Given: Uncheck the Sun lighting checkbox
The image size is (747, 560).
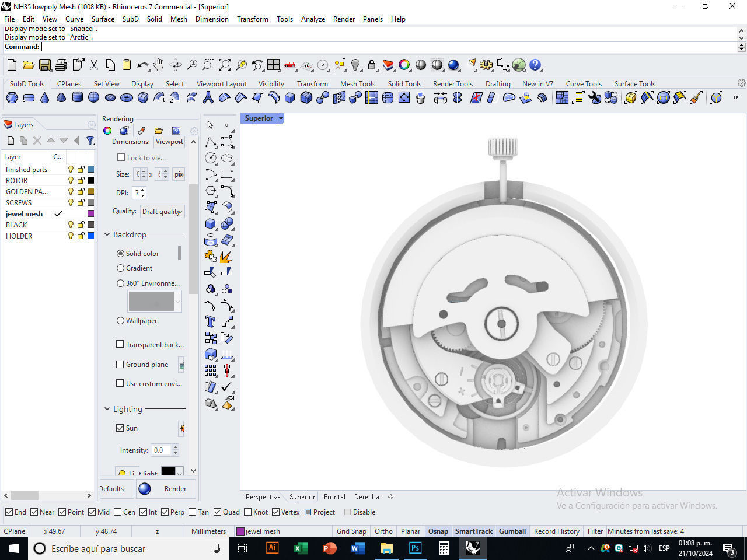Looking at the screenshot, I should pyautogui.click(x=120, y=428).
